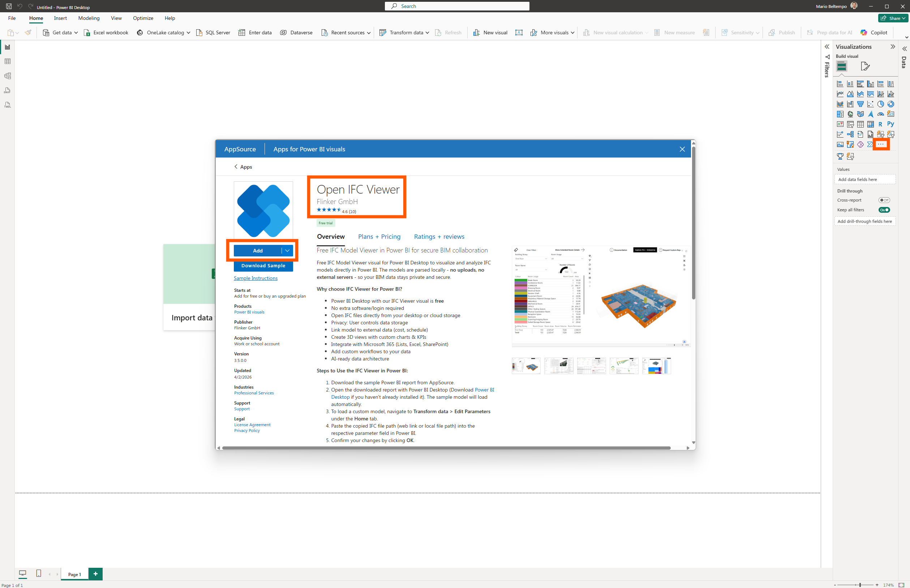Expand the Data pane chevron
This screenshot has height=588, width=910.
pyautogui.click(x=904, y=49)
